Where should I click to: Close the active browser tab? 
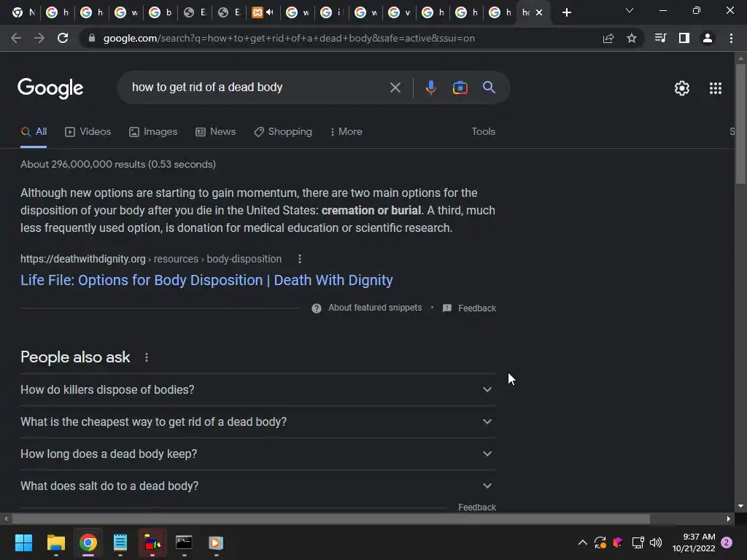click(x=539, y=12)
